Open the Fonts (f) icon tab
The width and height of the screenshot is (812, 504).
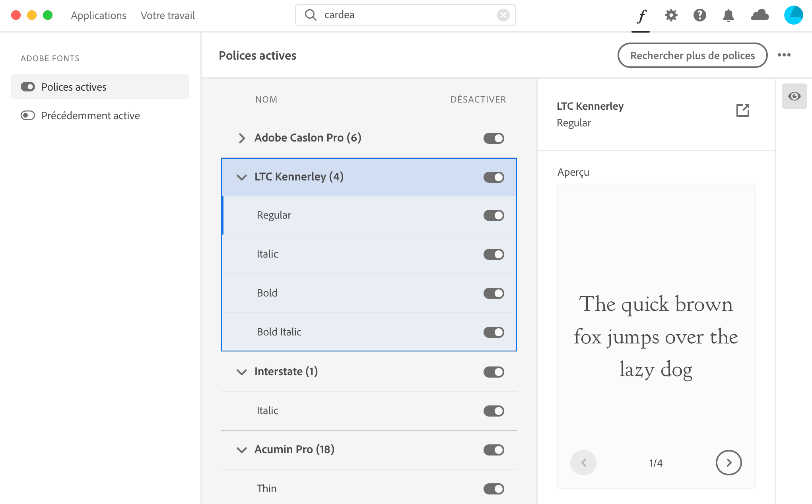(x=641, y=16)
